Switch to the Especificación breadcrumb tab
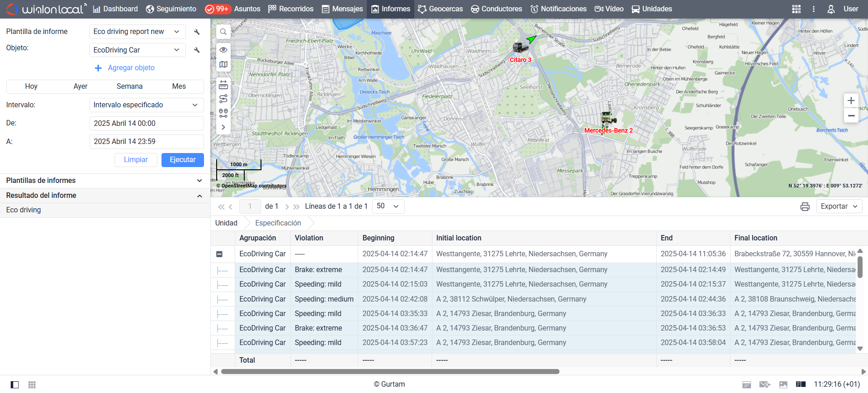This screenshot has width=868, height=393. pyautogui.click(x=278, y=223)
